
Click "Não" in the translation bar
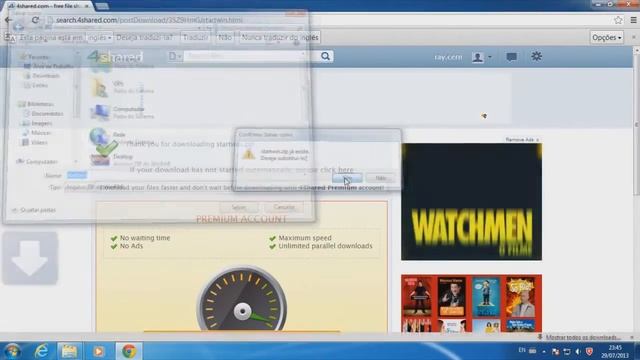coord(224,38)
